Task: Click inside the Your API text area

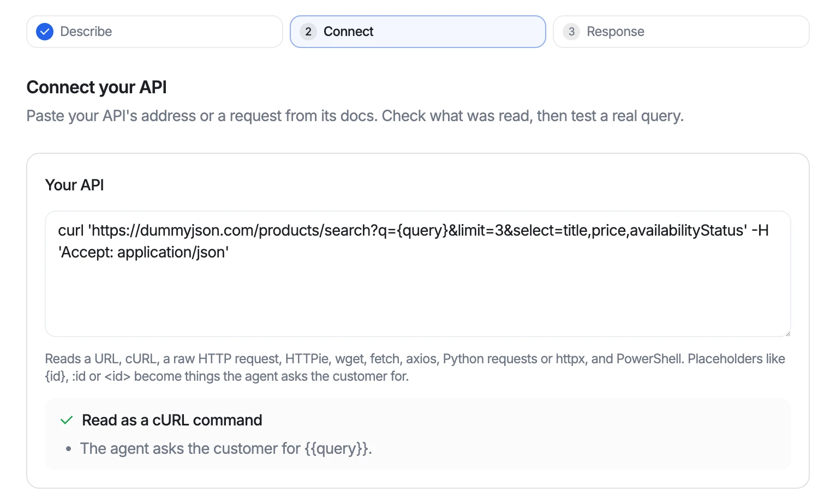Action: [x=418, y=274]
